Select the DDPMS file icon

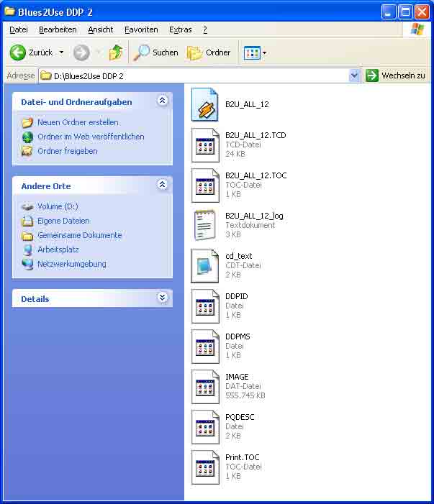coord(205,347)
